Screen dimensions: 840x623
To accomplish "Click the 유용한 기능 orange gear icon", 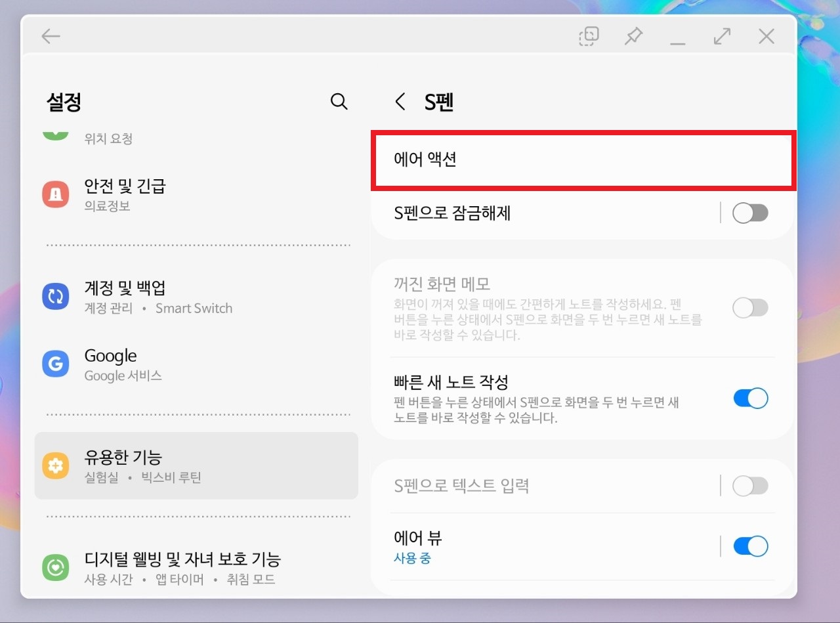I will [55, 465].
